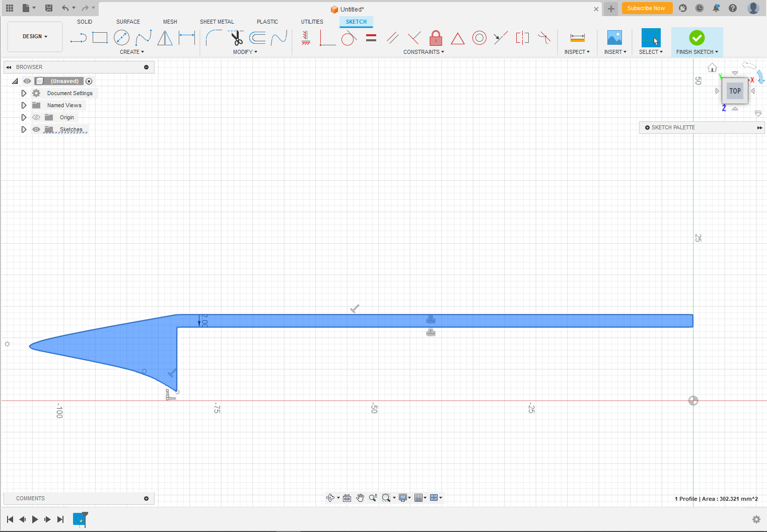
Task: Activate the Unsaved component radio button
Action: [x=89, y=81]
